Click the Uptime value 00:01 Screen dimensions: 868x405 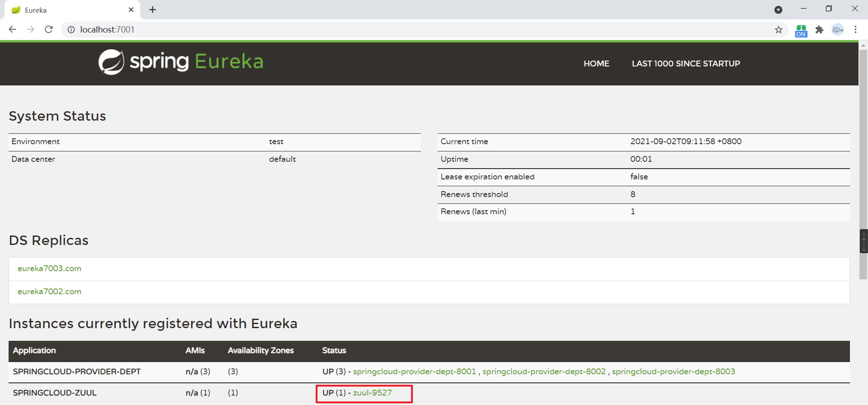641,159
